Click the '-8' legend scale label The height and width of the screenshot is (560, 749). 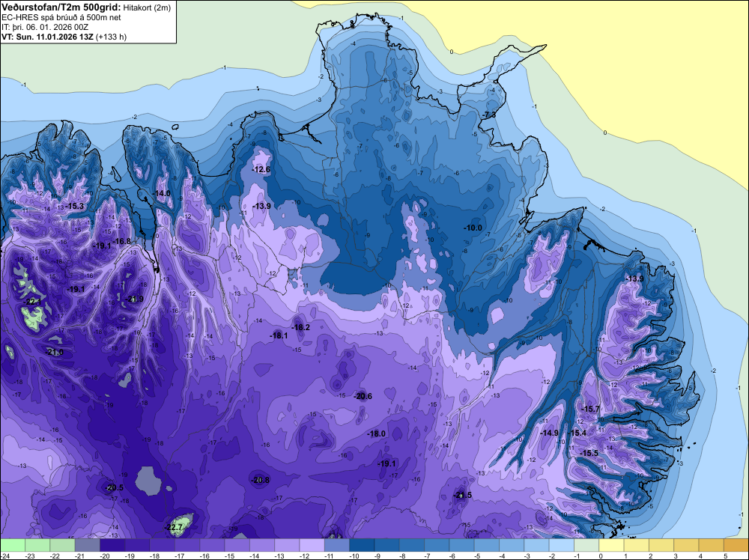tap(403, 556)
